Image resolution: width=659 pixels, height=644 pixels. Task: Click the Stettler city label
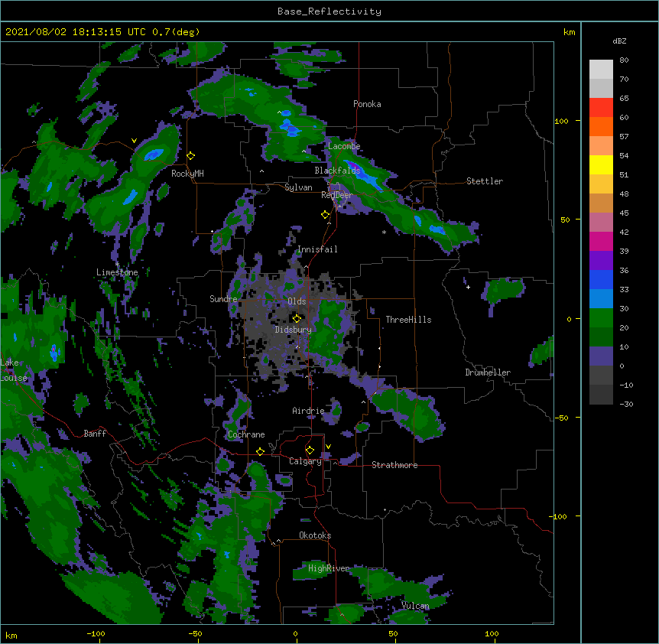tap(485, 181)
